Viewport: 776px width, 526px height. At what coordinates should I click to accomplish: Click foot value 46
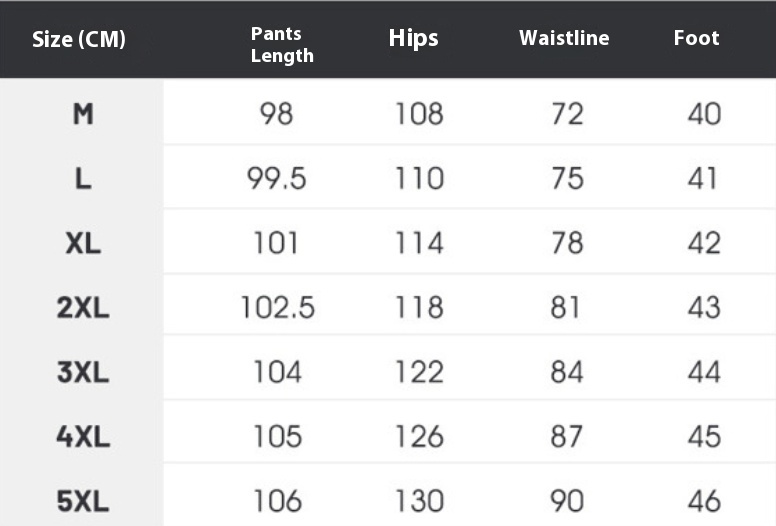[704, 501]
